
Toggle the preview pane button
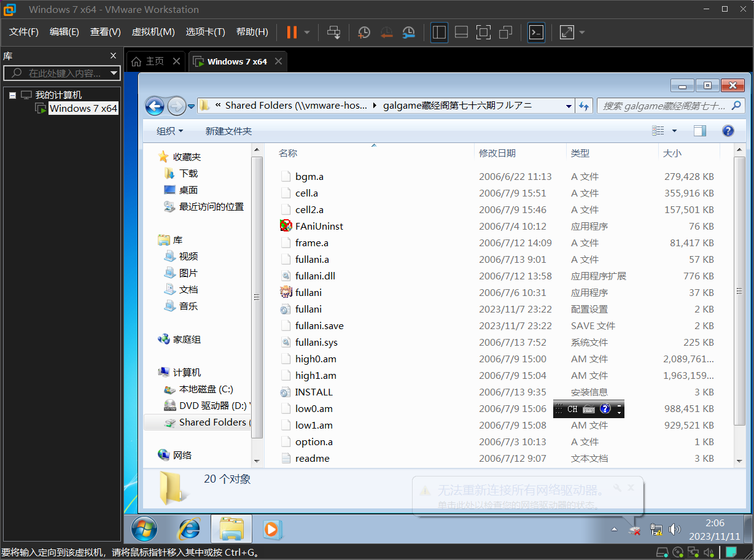pos(700,131)
